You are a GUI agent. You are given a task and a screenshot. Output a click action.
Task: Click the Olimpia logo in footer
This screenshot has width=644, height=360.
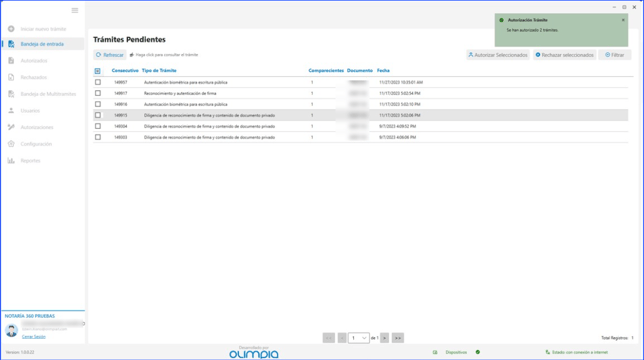(254, 354)
